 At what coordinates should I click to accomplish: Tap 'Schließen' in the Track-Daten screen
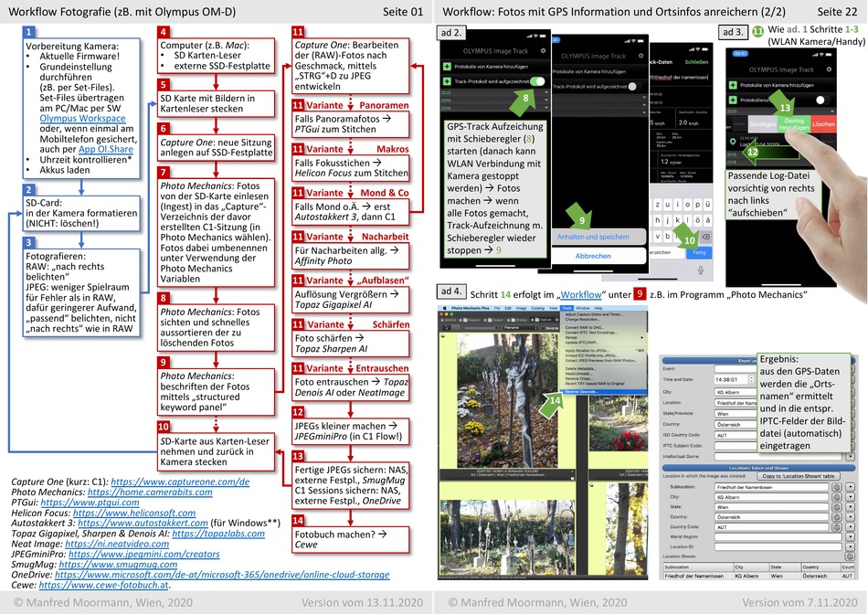(696, 62)
